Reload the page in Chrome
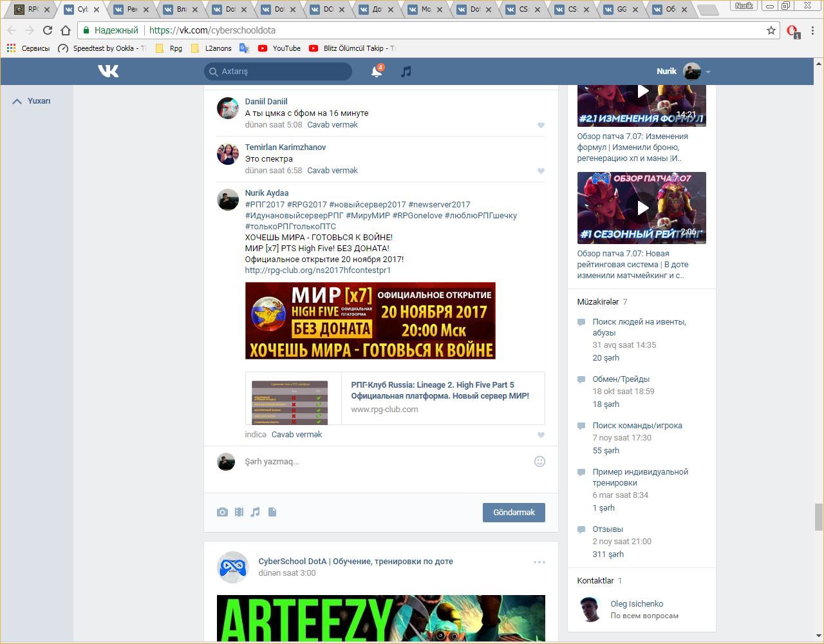Viewport: 824px width, 644px height. pyautogui.click(x=47, y=30)
